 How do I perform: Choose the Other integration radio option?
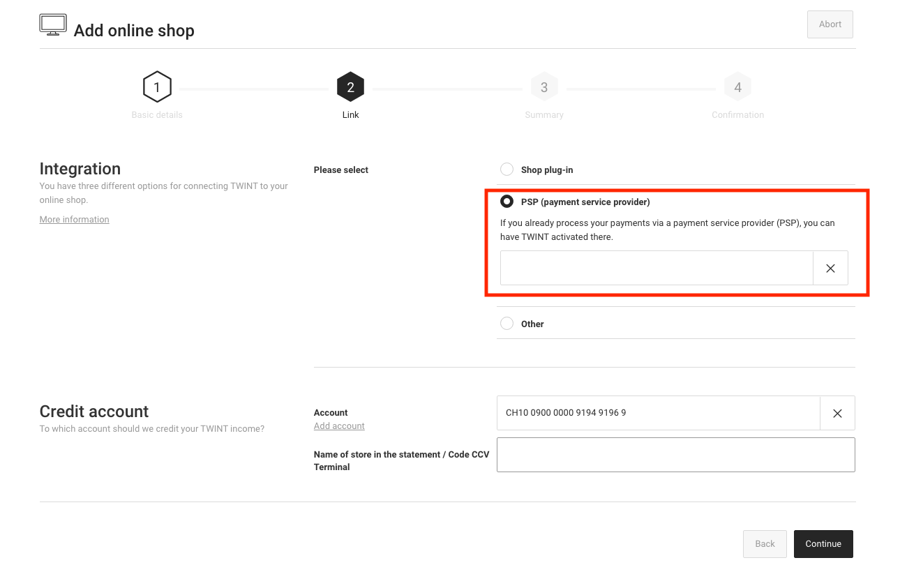(507, 324)
